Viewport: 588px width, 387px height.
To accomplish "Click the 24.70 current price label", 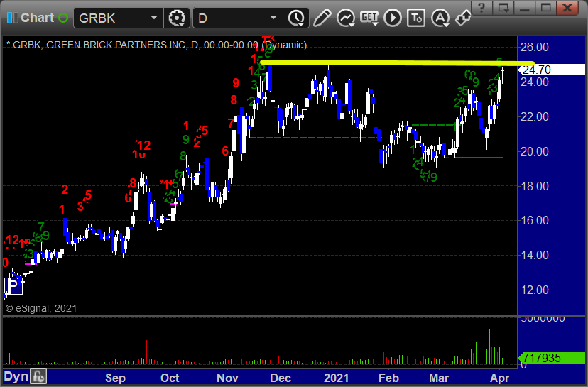I will tap(552, 70).
